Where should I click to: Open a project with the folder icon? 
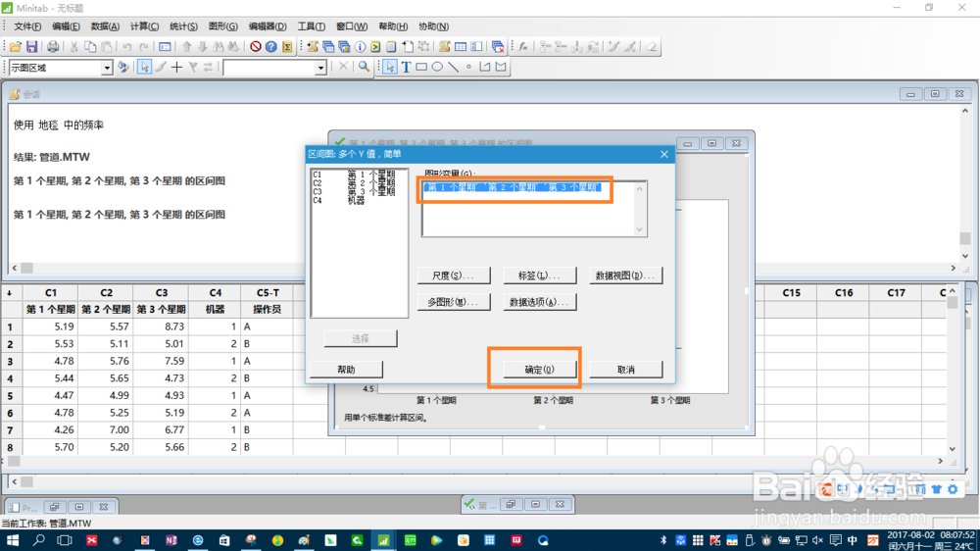click(15, 47)
